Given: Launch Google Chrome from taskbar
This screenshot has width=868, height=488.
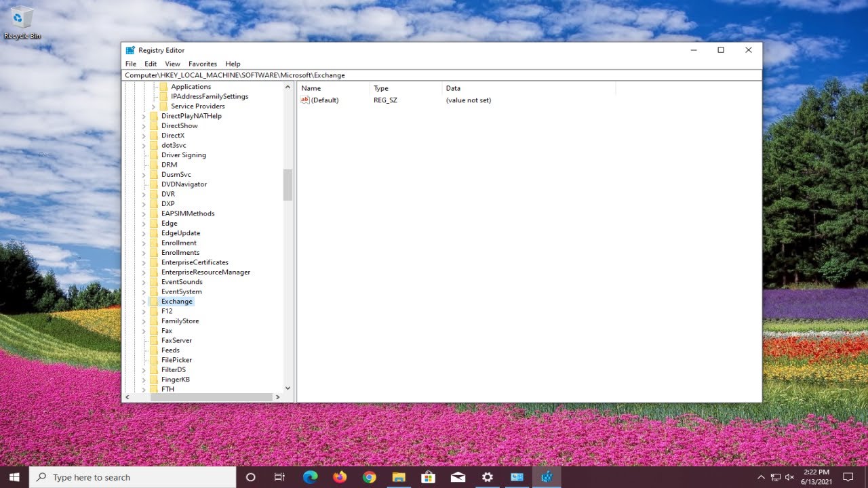Looking at the screenshot, I should [x=369, y=477].
